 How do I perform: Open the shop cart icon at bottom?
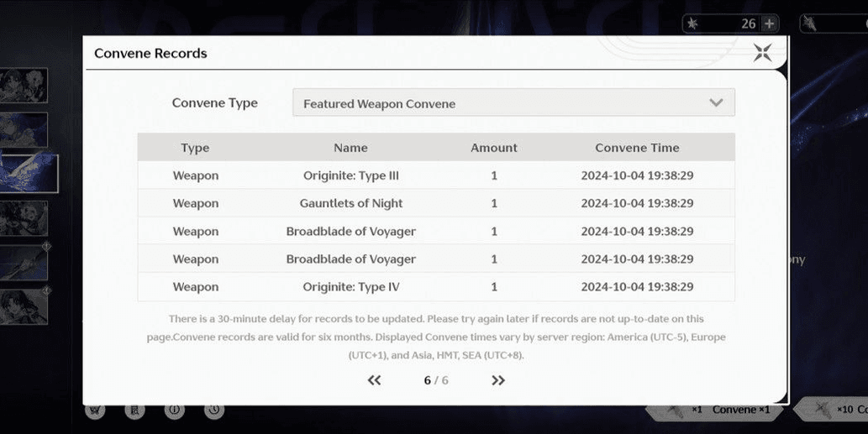[95, 410]
